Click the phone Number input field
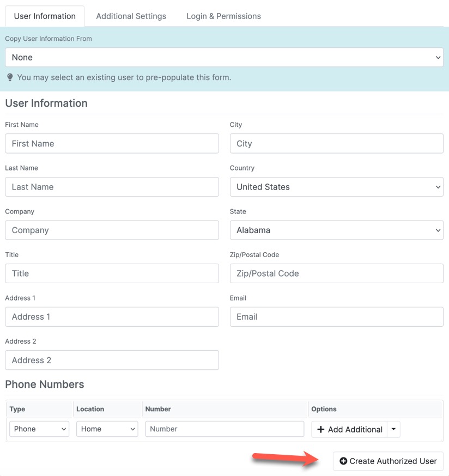Image resolution: width=449 pixels, height=476 pixels. pos(225,429)
